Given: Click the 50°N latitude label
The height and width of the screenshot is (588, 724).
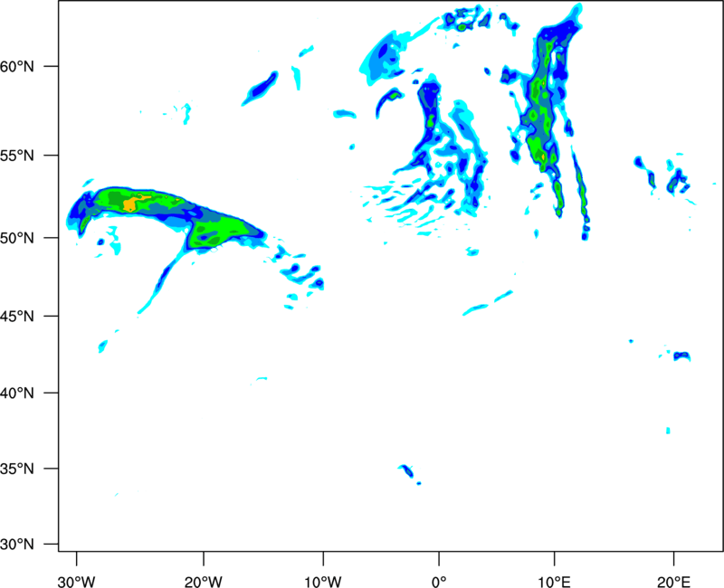Looking at the screenshot, I should 17,238.
